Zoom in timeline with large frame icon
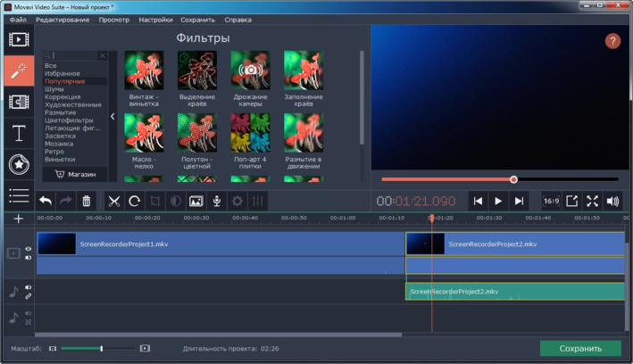Viewport: 633px width, 364px height. pyautogui.click(x=145, y=348)
